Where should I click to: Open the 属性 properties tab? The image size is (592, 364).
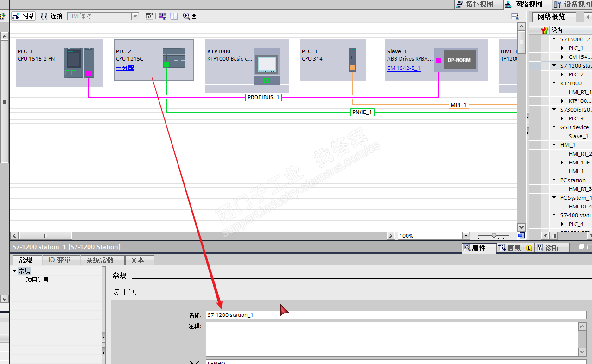pyautogui.click(x=479, y=248)
